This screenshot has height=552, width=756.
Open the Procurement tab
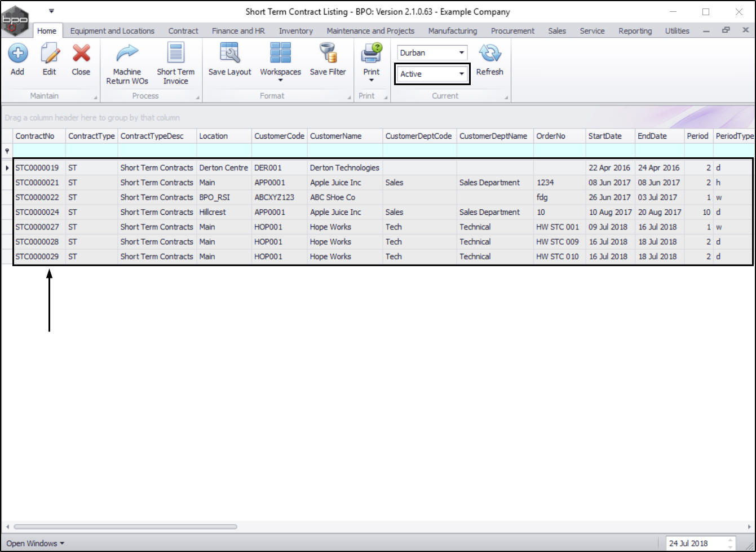click(513, 31)
